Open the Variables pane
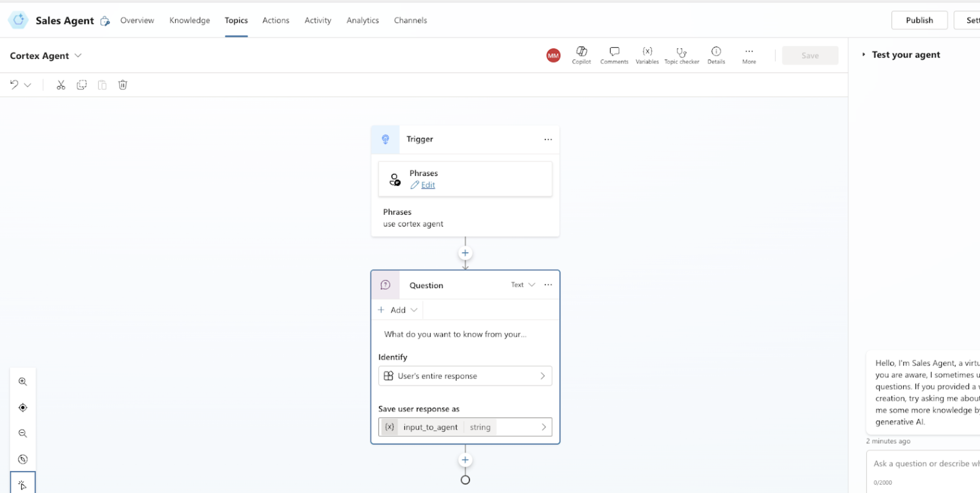Screen dimensions: 980x493 pos(647,55)
